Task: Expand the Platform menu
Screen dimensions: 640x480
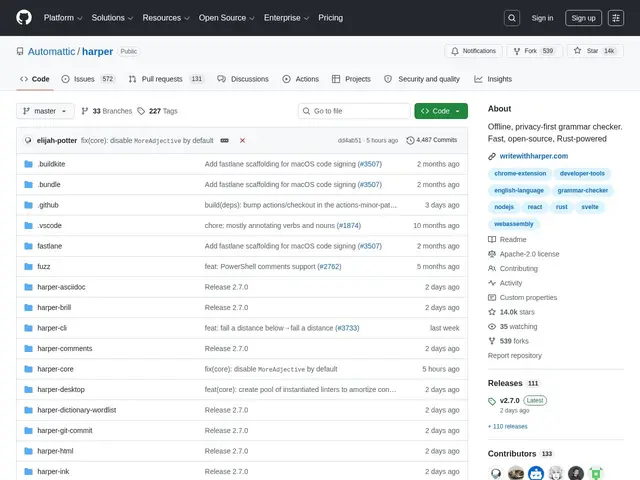Action: click(x=63, y=18)
